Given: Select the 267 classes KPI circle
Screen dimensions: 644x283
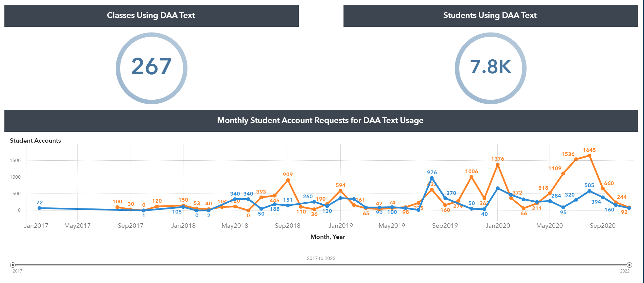Looking at the screenshot, I should (152, 68).
